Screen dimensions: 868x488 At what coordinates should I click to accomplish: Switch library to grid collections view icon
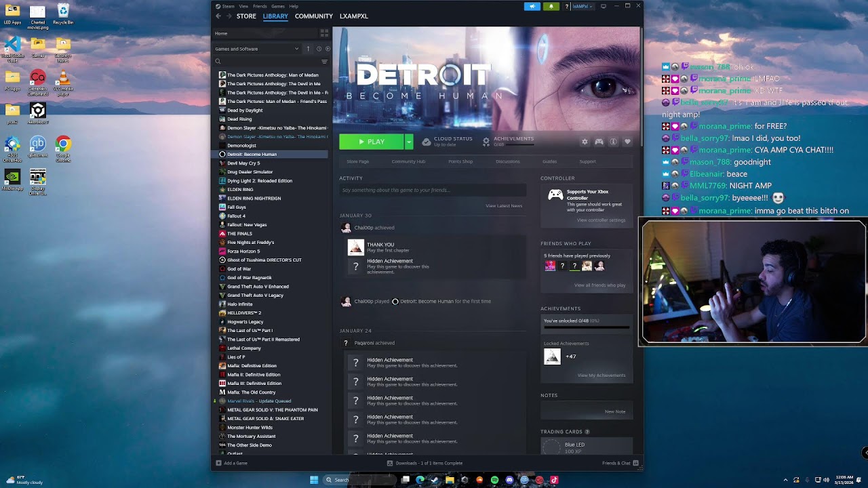[324, 33]
